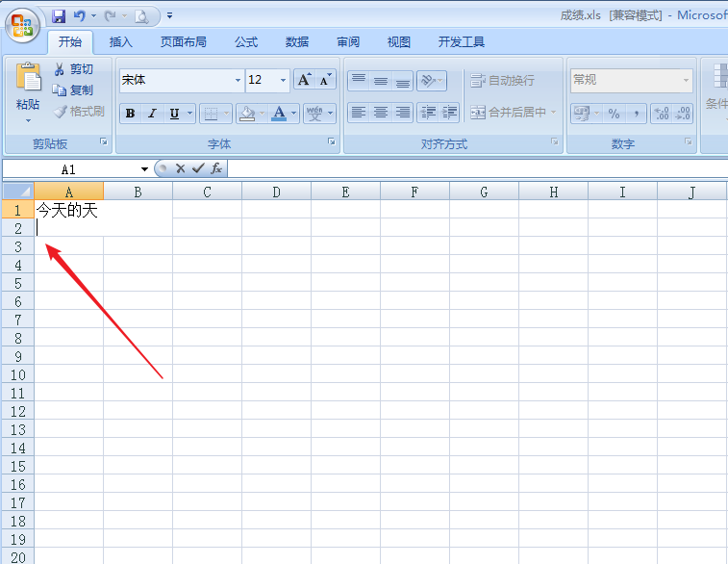Undo the last action

pos(80,16)
